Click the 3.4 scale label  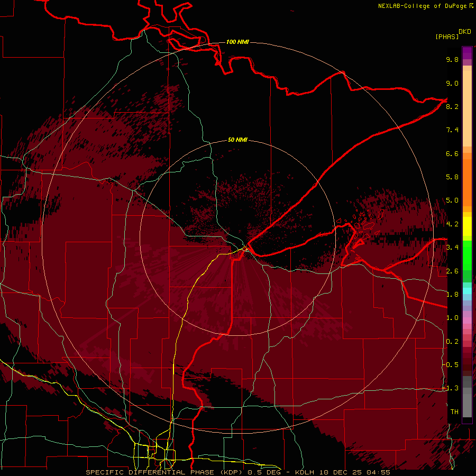pyautogui.click(x=452, y=248)
